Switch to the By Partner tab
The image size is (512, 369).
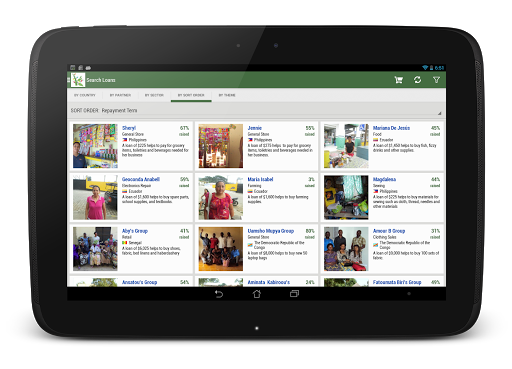click(x=120, y=95)
